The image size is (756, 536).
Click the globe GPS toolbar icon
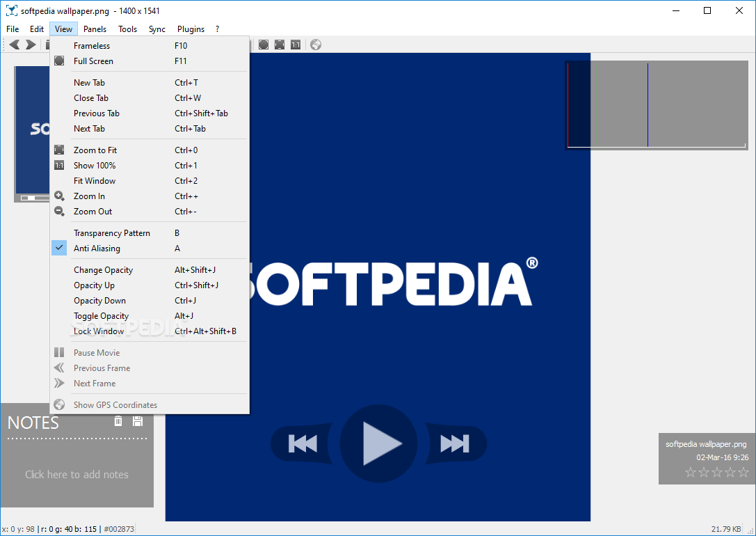click(x=316, y=45)
